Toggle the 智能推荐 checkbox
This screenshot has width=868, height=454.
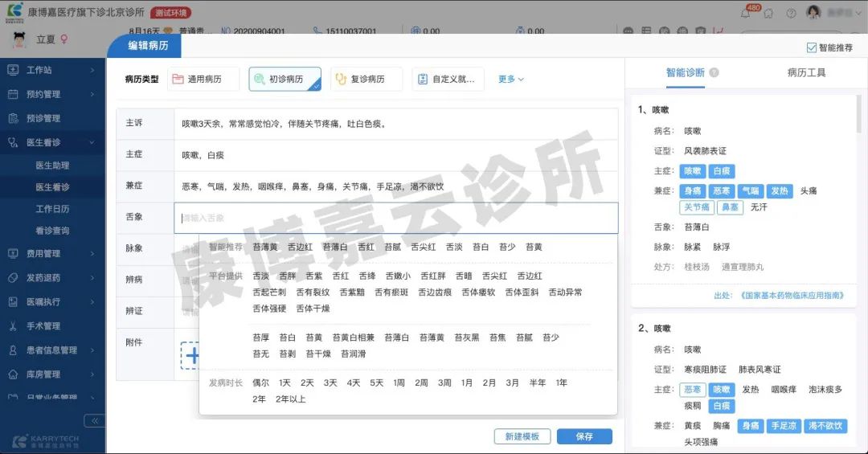tap(810, 48)
